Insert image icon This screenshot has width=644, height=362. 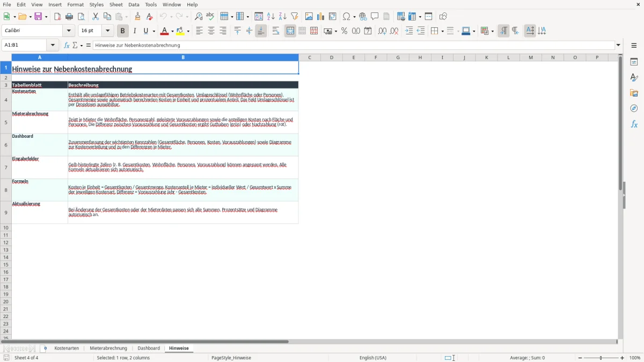[x=309, y=17]
